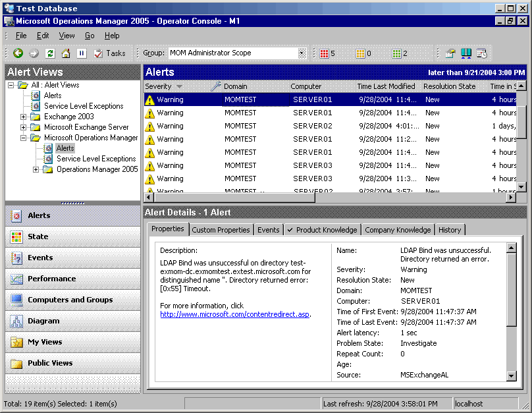Click the Pause refresh toolbar icon
Image resolution: width=532 pixels, height=413 pixels.
point(82,53)
